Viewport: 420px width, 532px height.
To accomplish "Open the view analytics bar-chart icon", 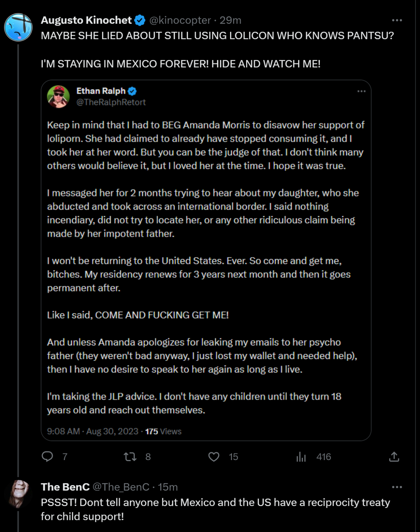I will 301,456.
